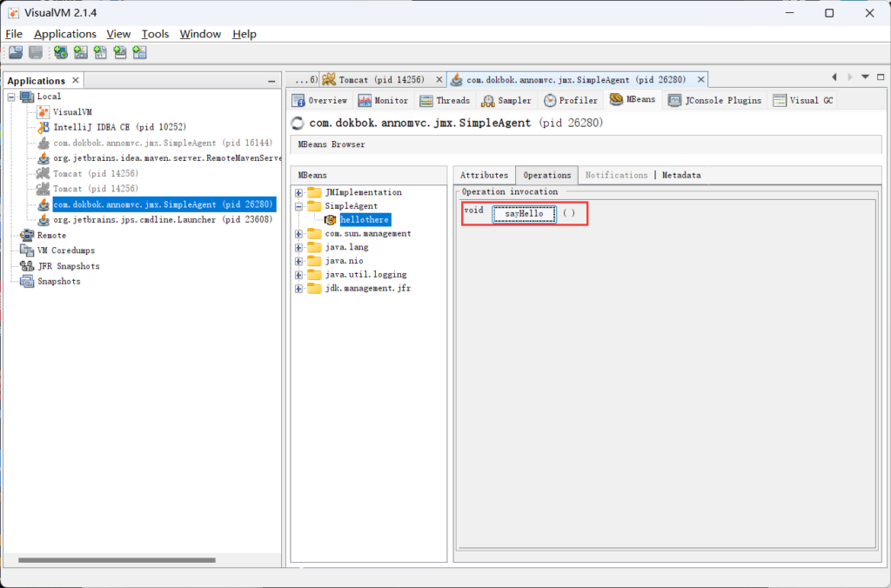891x588 pixels.
Task: Expand the java.lang MBeans node
Action: [x=298, y=248]
